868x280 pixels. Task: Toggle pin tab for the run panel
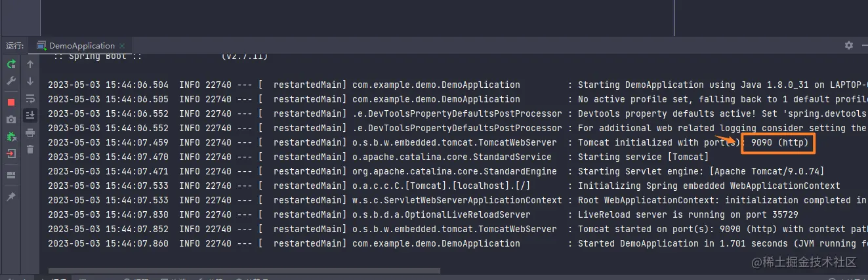[11, 197]
